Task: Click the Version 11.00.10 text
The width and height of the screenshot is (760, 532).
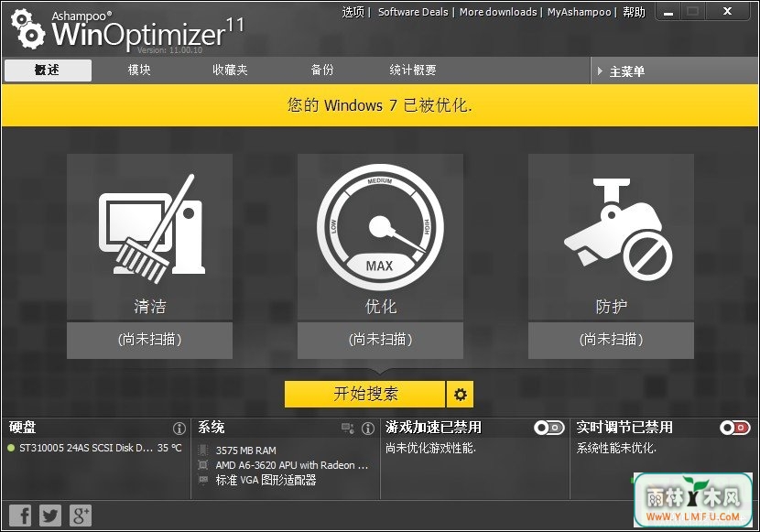Action: point(169,50)
